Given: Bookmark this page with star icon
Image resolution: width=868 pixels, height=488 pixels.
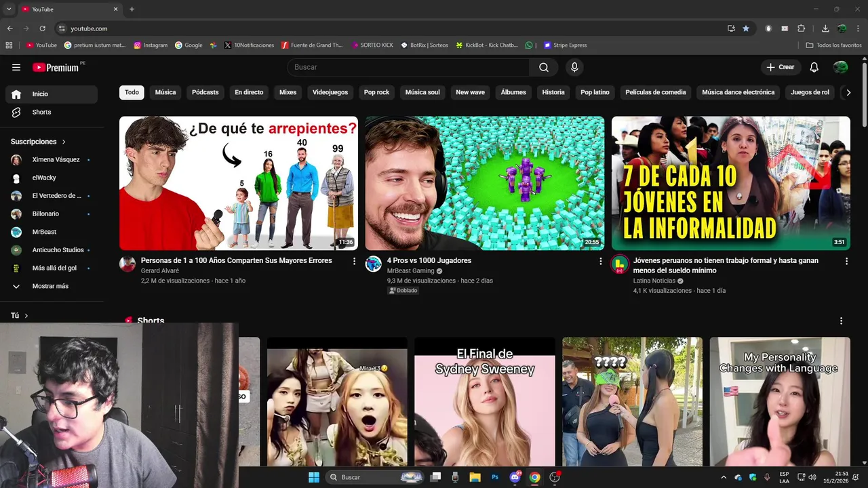Looking at the screenshot, I should pyautogui.click(x=746, y=28).
